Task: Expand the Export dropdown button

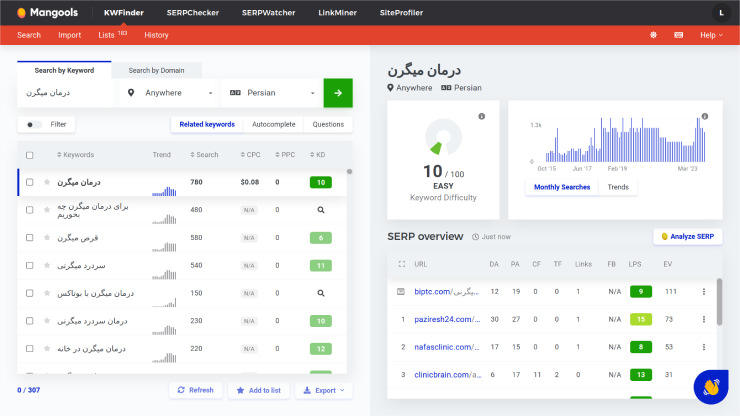Action: tap(323, 390)
